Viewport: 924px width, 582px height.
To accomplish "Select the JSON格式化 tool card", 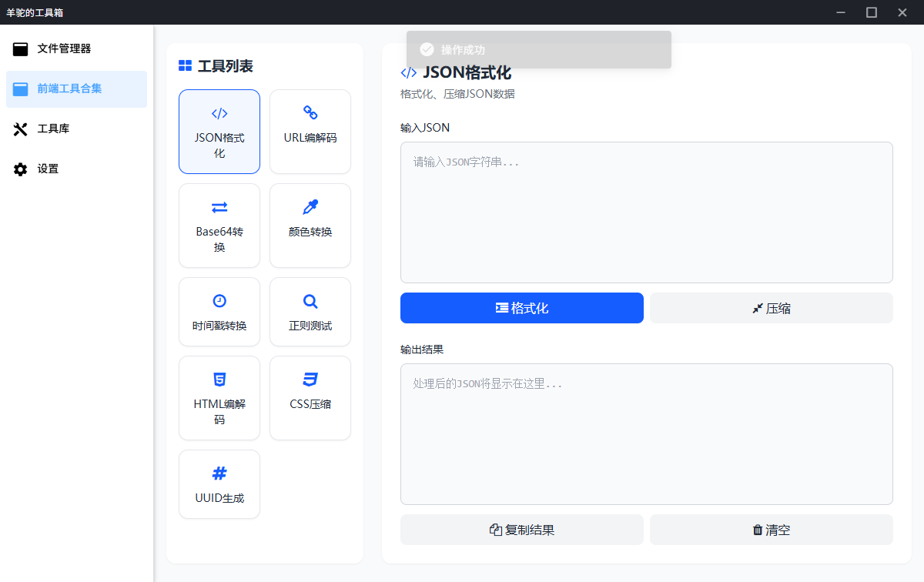I will [219, 132].
